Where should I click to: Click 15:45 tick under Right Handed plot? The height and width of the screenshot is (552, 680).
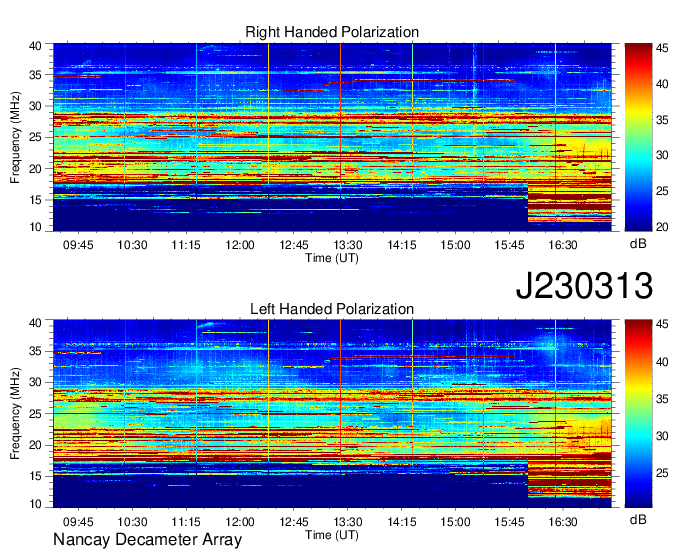point(509,245)
